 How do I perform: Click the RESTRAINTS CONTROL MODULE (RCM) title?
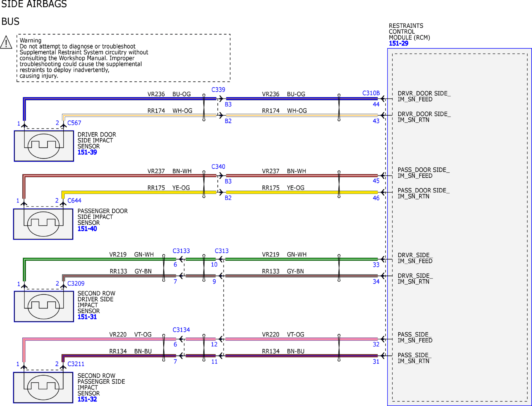pos(409,32)
